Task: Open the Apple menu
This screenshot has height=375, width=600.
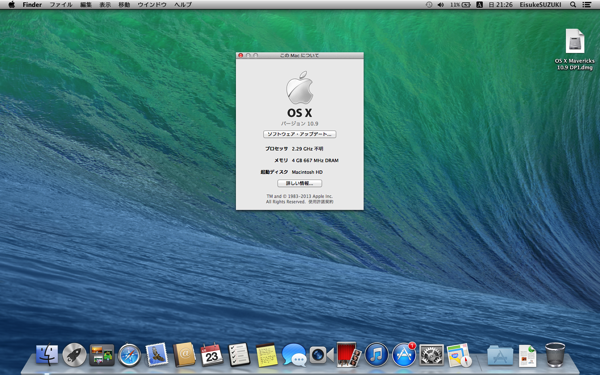Action: [x=11, y=5]
